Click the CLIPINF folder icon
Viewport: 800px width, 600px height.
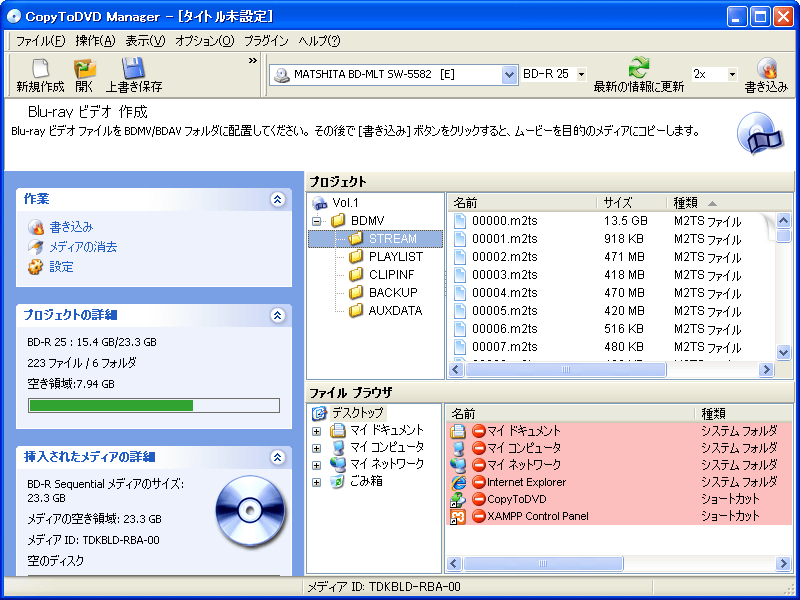click(356, 274)
